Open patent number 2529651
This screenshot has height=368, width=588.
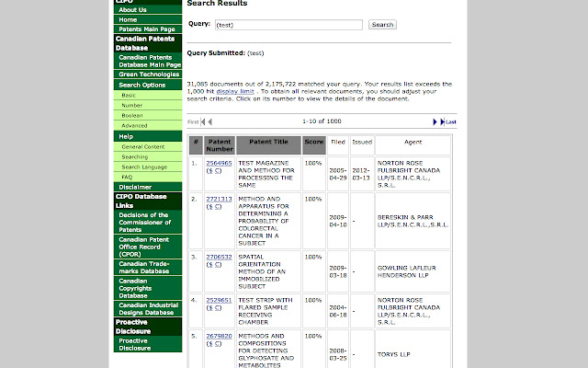[x=219, y=301]
